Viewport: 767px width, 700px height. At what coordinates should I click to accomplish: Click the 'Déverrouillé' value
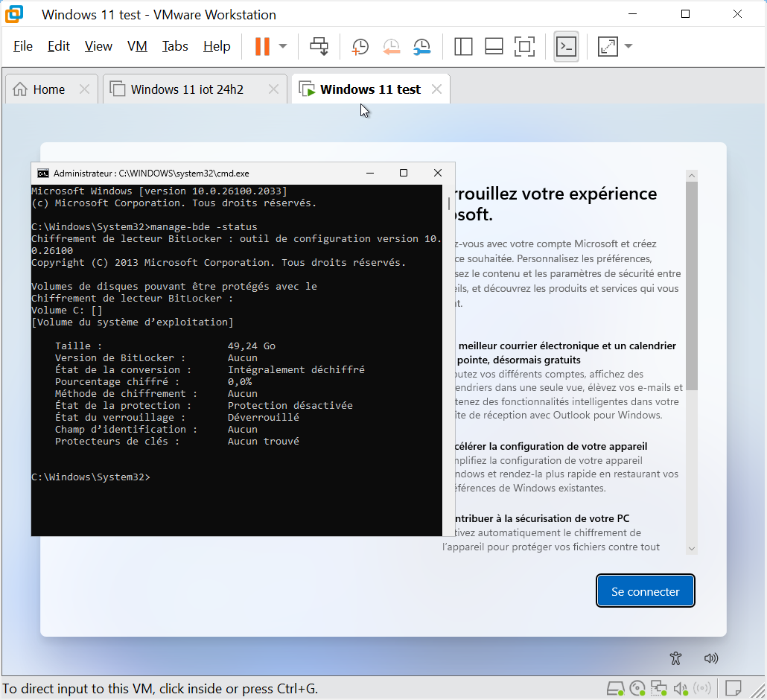[x=263, y=417]
